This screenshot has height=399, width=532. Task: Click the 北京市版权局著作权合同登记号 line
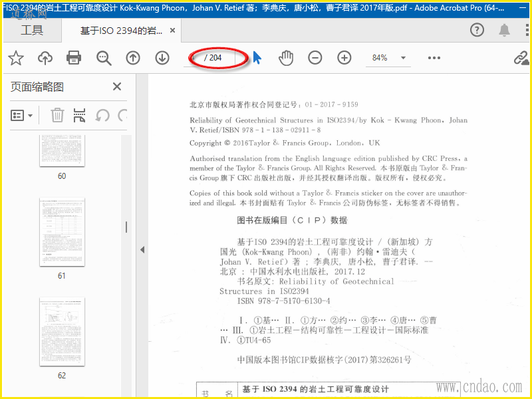[274, 104]
